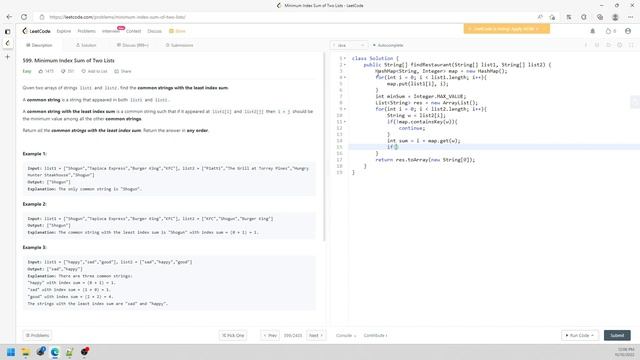This screenshot has width=640, height=360.
Task: Open browser profile icon
Action: [615, 17]
